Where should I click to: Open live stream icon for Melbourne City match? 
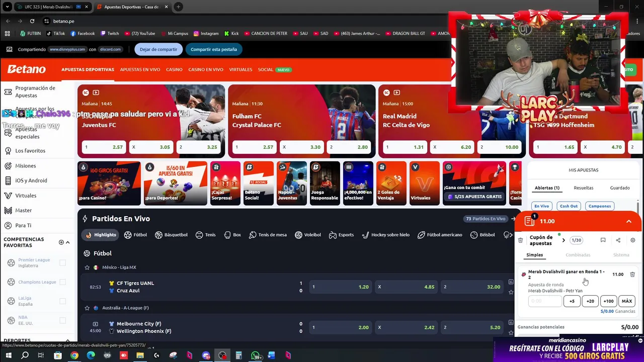(x=95, y=324)
